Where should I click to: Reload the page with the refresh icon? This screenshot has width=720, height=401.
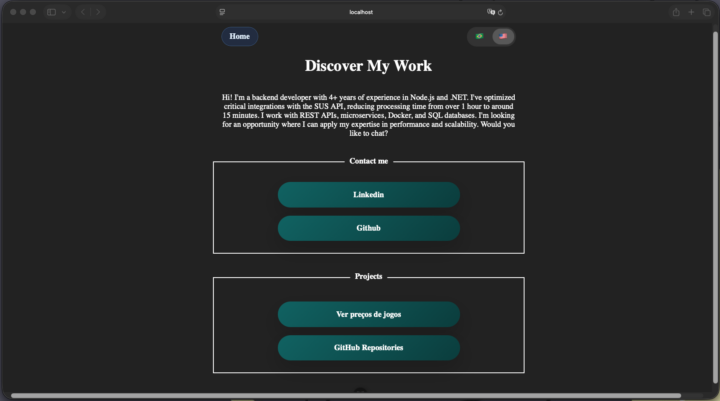coord(501,12)
